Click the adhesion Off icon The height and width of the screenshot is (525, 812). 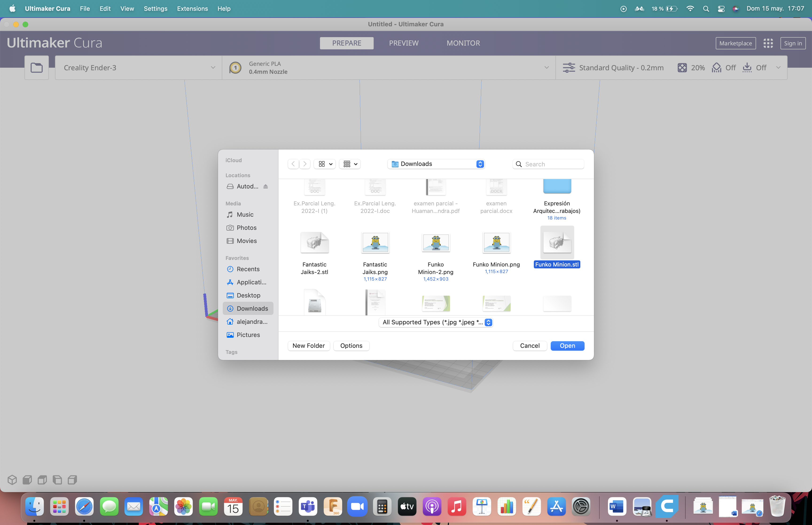[x=747, y=67]
